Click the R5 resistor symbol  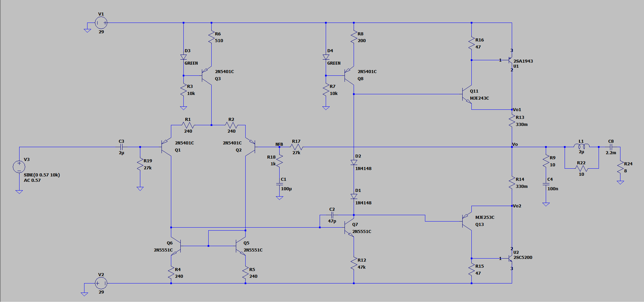click(x=245, y=273)
